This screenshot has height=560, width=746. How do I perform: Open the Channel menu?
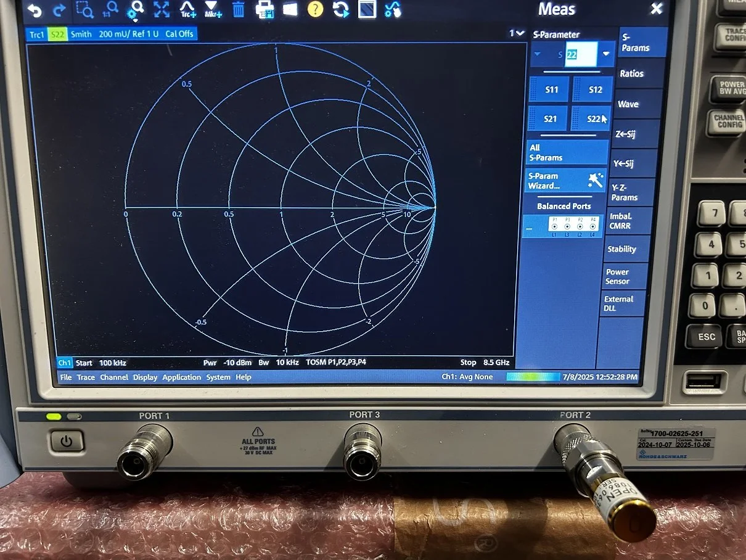coord(114,377)
